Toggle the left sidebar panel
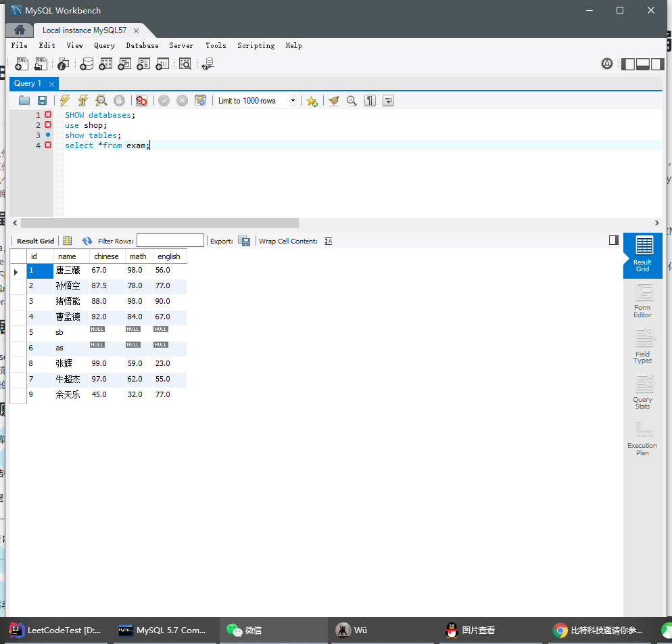Image resolution: width=672 pixels, height=644 pixels. click(628, 64)
